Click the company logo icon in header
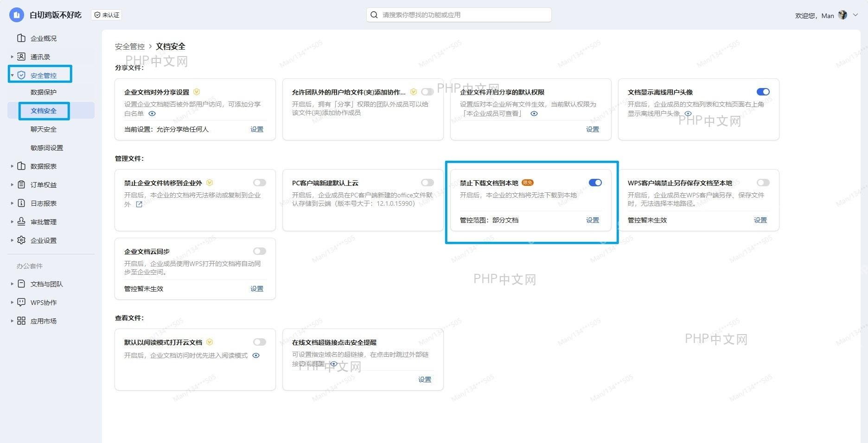The height and width of the screenshot is (443, 868). coord(17,15)
